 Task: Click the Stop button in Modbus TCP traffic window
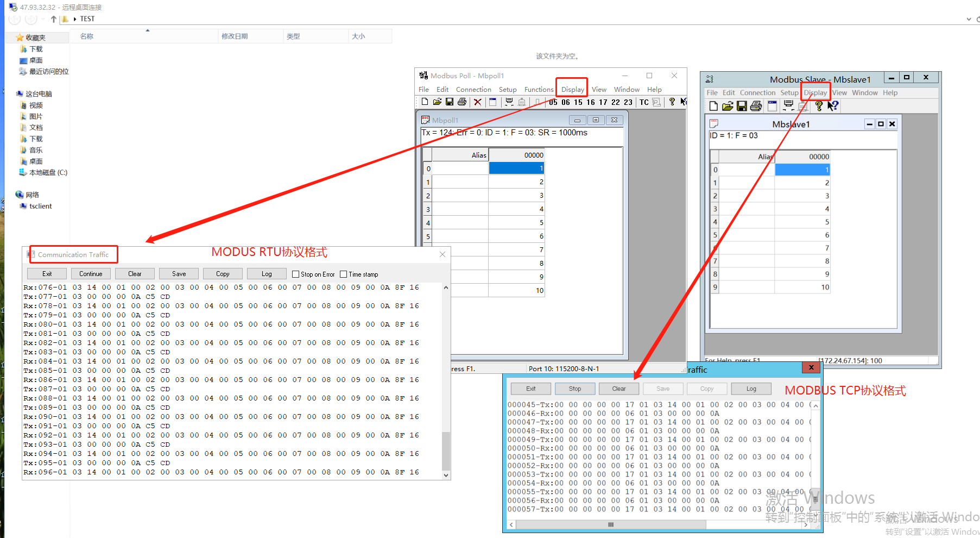[575, 389]
